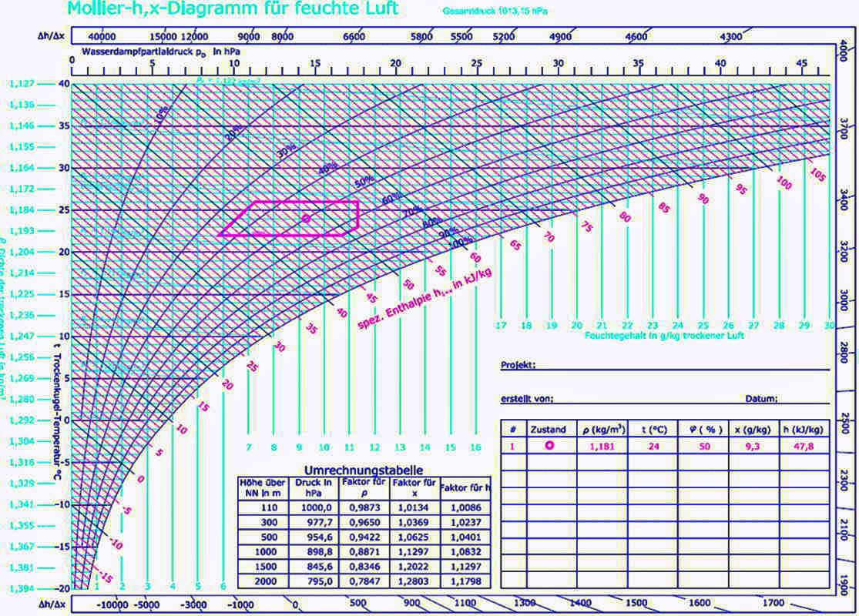
Task: Click the -10000 value on the bottom Δh/Δx scale
Action: tap(112, 605)
